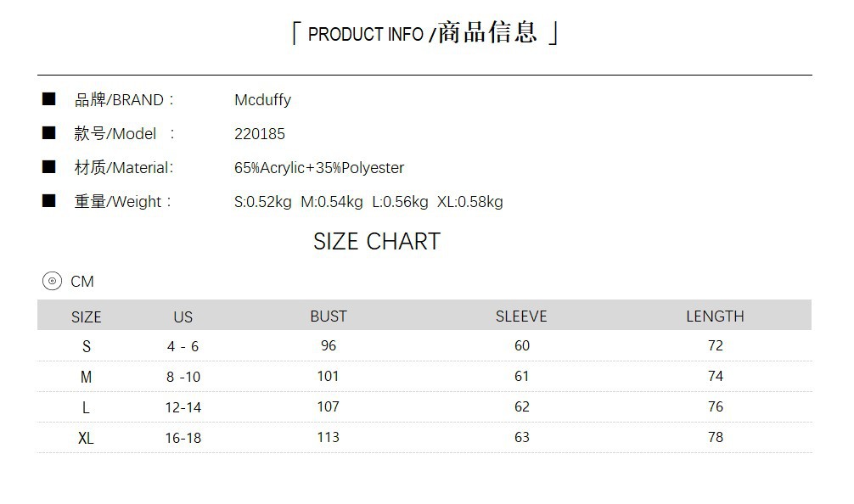The image size is (854, 504).
Task: Click the LENGTH column header
Action: [715, 316]
